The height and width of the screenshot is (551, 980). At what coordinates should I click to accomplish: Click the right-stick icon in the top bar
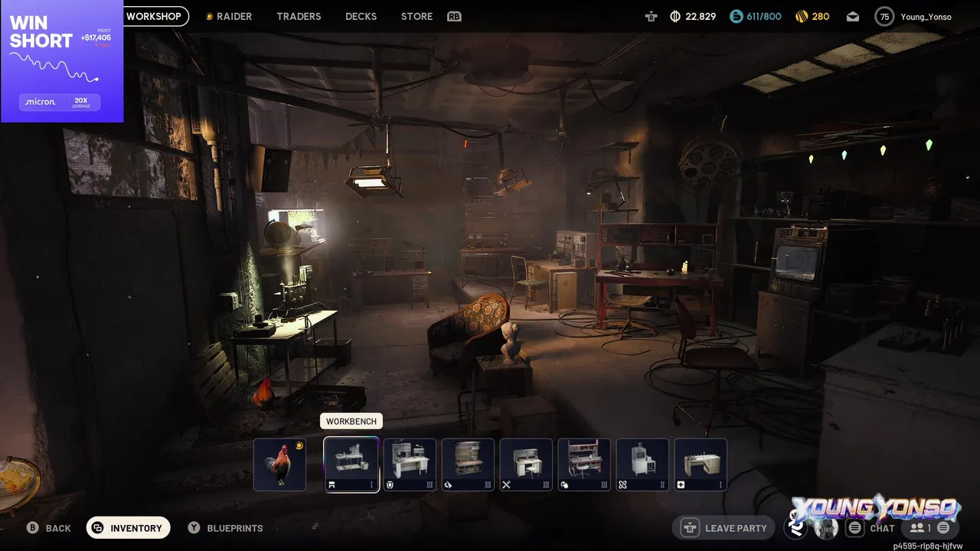(652, 16)
